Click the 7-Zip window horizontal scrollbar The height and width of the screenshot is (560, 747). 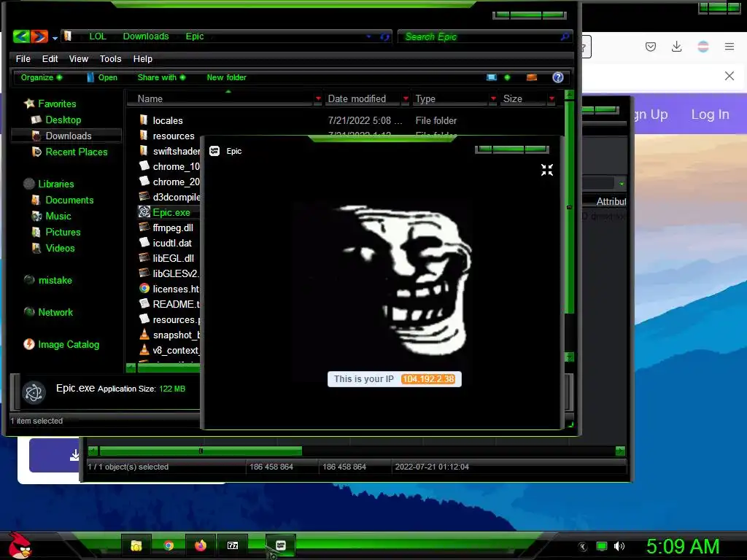[201, 451]
